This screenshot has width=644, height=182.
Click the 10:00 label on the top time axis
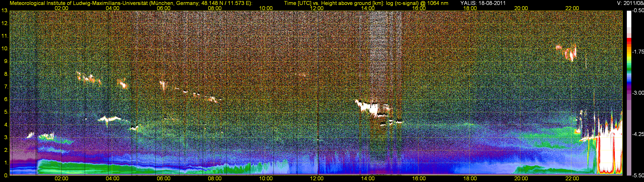click(266, 8)
